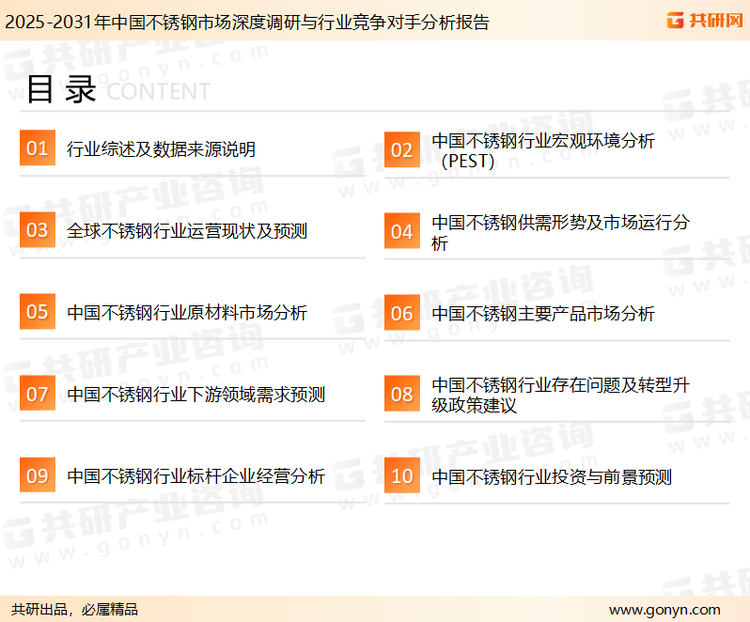Click the 目录 heading
This screenshot has width=750, height=622.
point(61,89)
